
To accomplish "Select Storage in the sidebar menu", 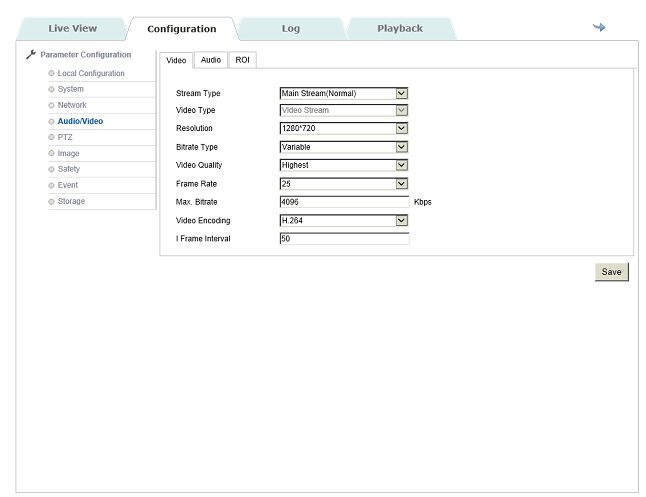I will pyautogui.click(x=71, y=201).
